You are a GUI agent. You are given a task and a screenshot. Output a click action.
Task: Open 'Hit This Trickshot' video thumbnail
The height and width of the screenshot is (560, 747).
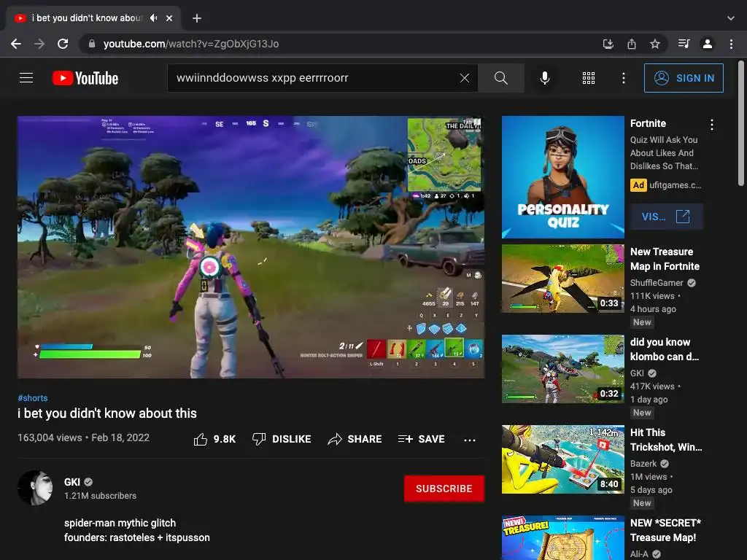(x=563, y=460)
